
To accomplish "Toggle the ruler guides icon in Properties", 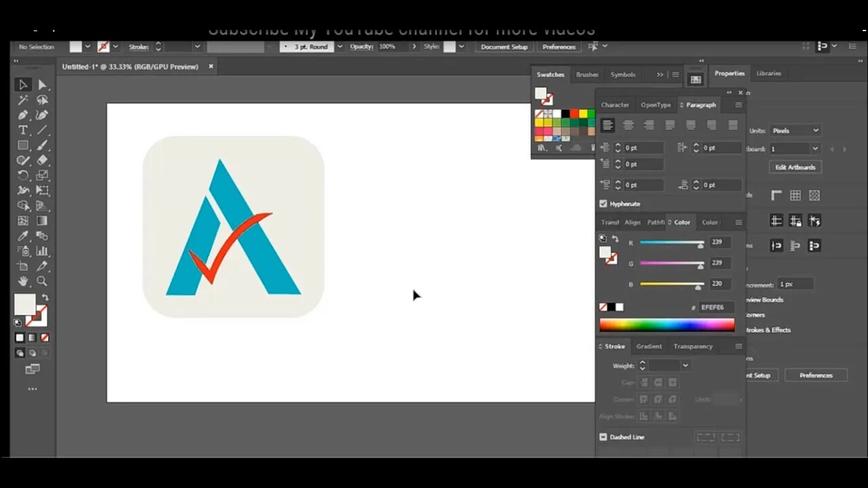I will [776, 195].
